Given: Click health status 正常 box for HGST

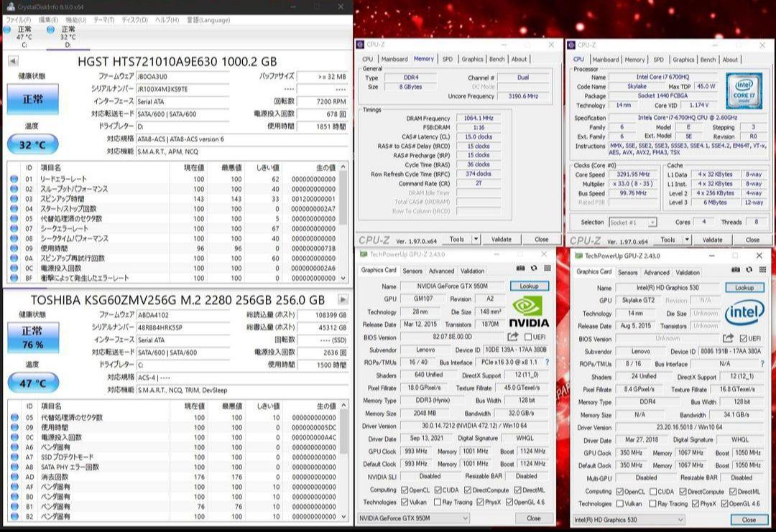Looking at the screenshot, I should pyautogui.click(x=32, y=99).
